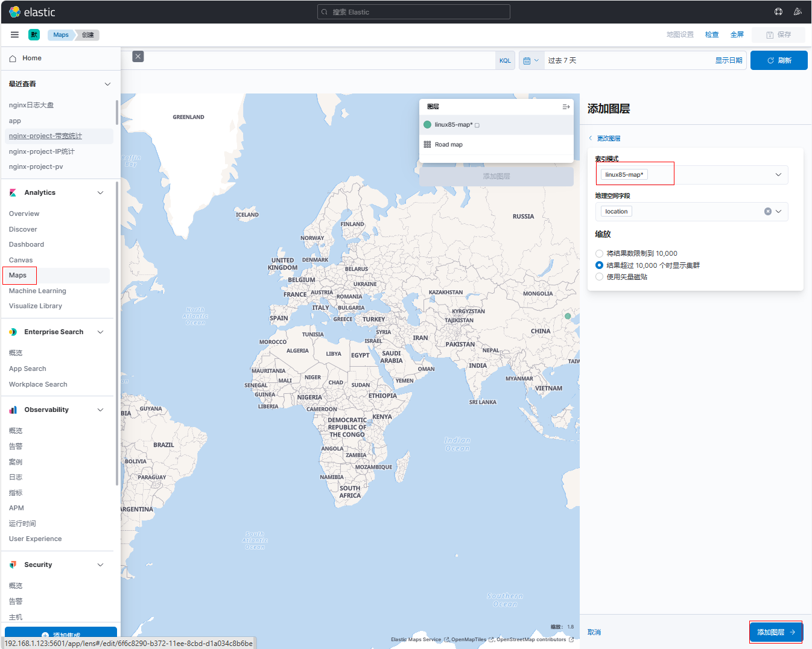Click the Elastic search input field
Screen dimensions: 812x649
coord(414,12)
